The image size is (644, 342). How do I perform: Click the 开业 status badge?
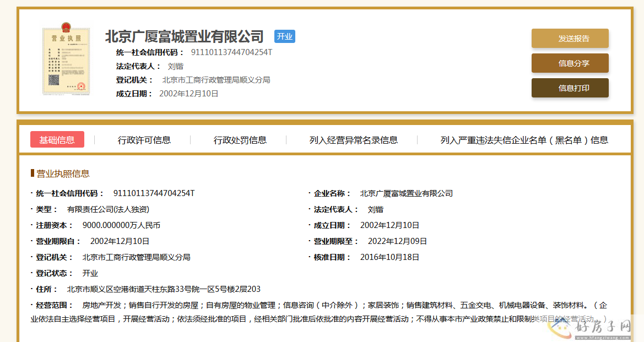pos(285,36)
